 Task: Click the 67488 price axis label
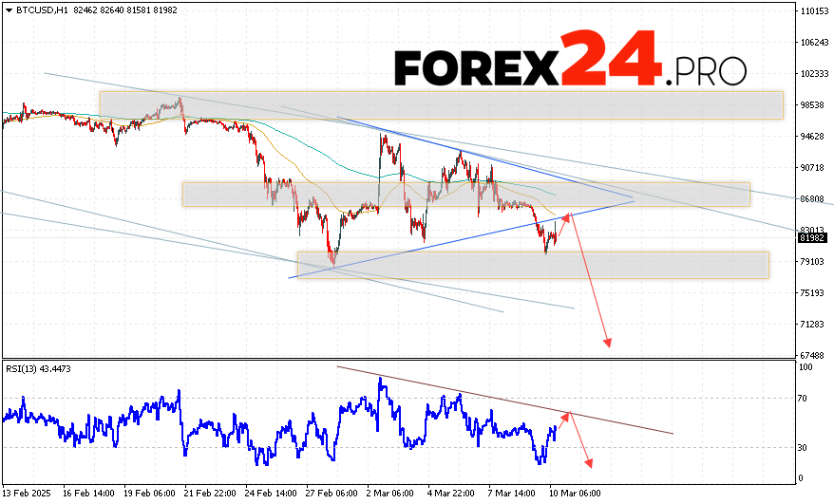click(810, 355)
